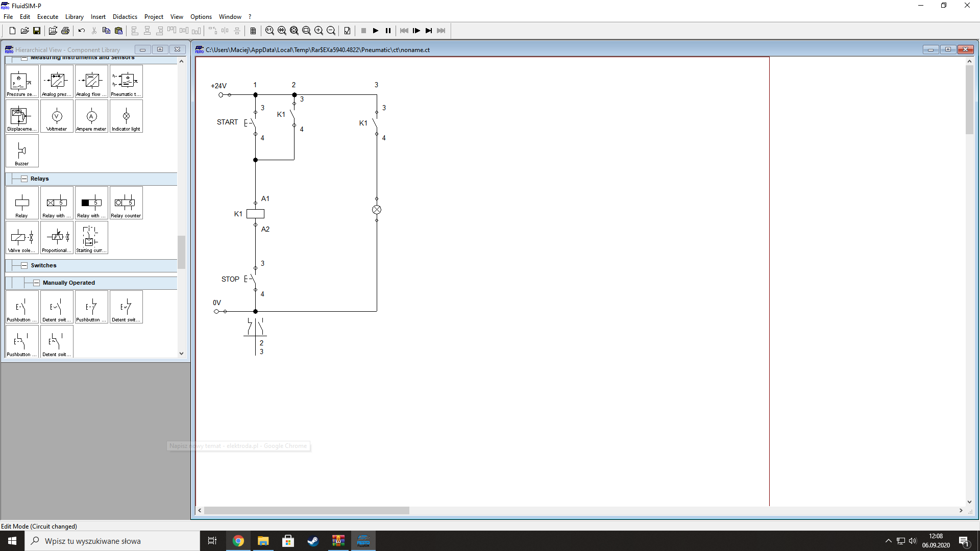Click the Start simulation play button
The height and width of the screenshot is (551, 980).
pos(376,31)
